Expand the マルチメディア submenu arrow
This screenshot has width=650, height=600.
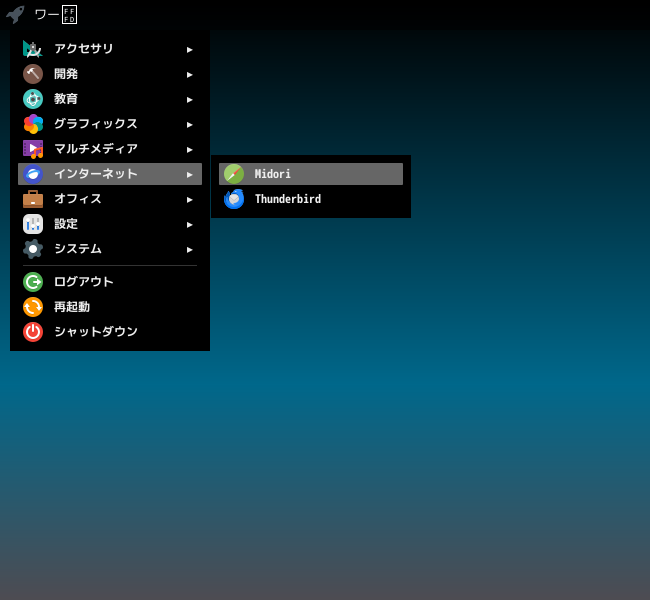(x=189, y=150)
